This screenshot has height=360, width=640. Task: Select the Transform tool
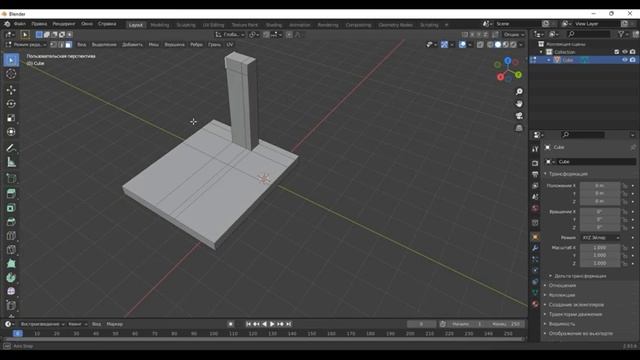(x=11, y=132)
